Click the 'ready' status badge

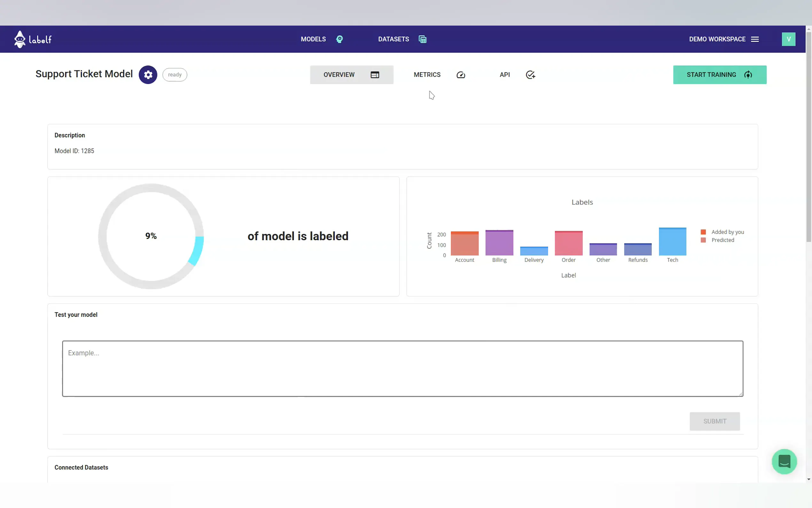[x=175, y=75]
